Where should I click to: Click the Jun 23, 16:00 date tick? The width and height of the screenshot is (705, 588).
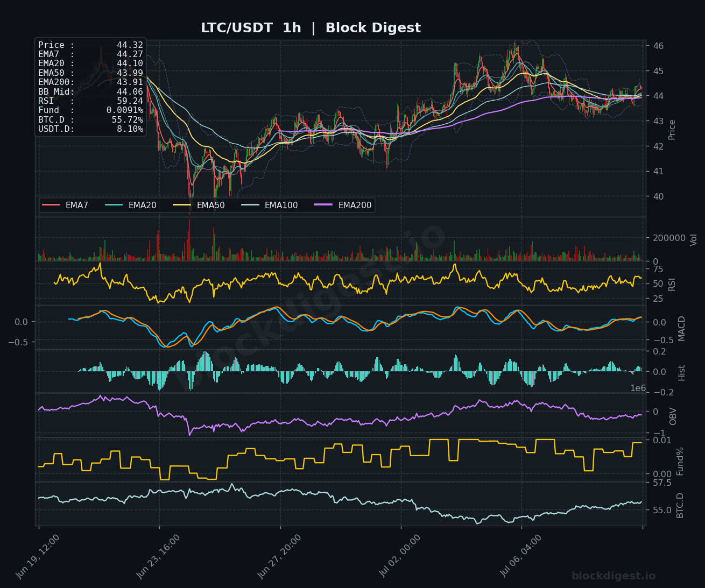pyautogui.click(x=158, y=556)
